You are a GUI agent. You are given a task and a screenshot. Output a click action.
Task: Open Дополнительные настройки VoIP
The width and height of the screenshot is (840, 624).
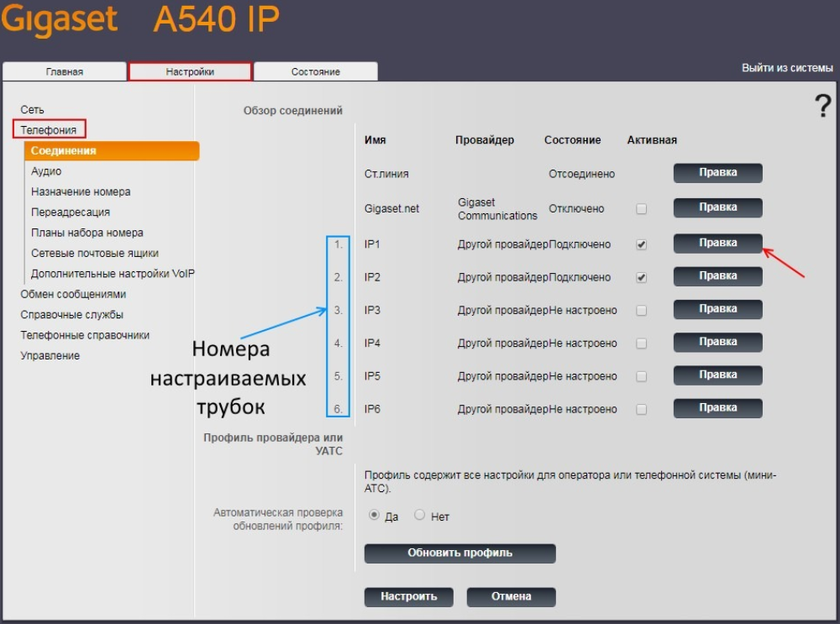[113, 273]
